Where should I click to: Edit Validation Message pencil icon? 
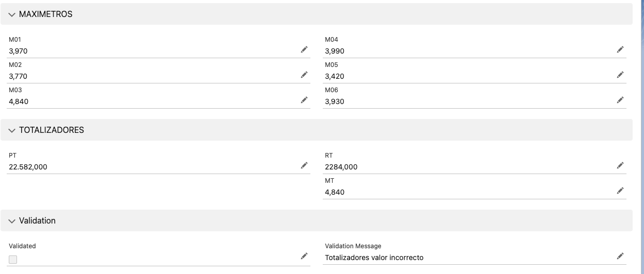pos(620,256)
